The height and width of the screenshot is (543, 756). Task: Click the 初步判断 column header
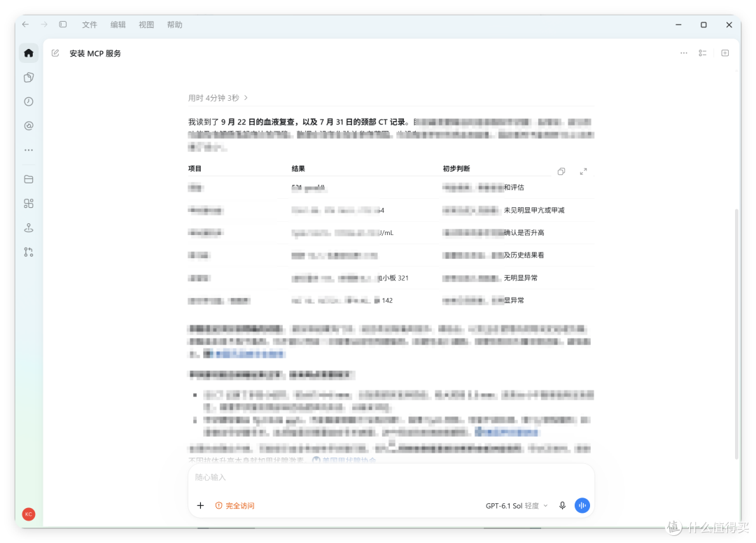tap(456, 169)
